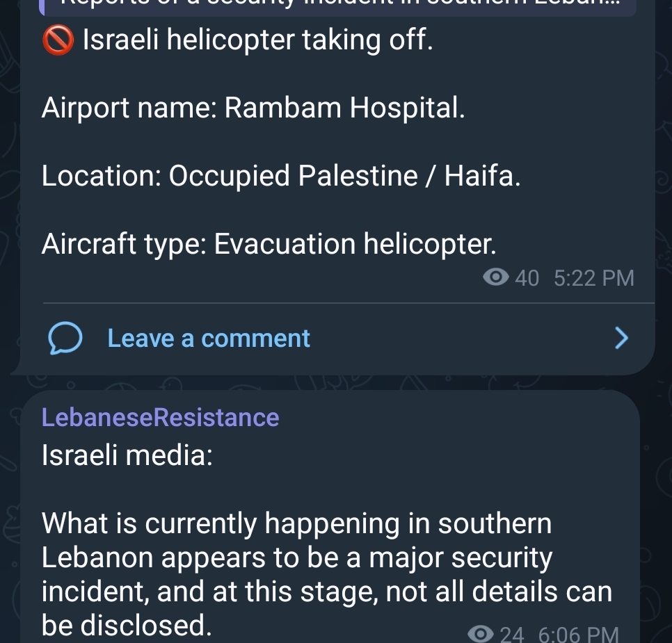The height and width of the screenshot is (643, 672).
Task: Tap the 'Airport name: Rambam Hospital' line
Action: tap(253, 108)
